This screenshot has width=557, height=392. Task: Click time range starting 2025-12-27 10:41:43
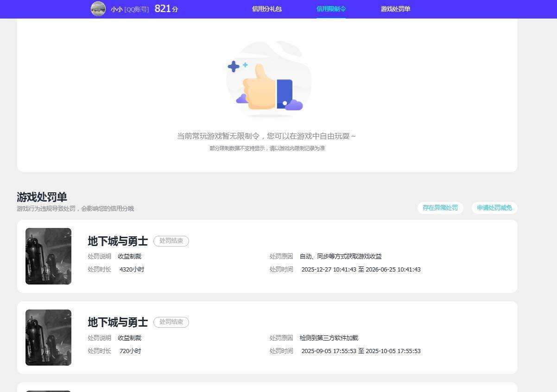pos(361,269)
